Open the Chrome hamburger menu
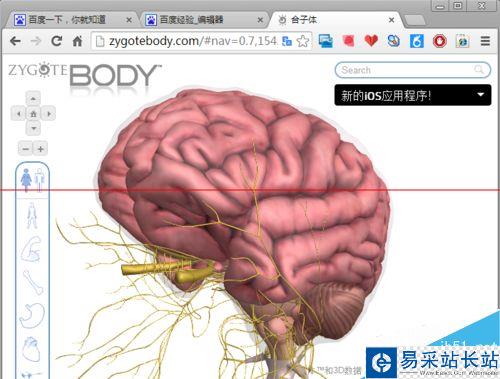The height and width of the screenshot is (379, 500). coord(485,41)
